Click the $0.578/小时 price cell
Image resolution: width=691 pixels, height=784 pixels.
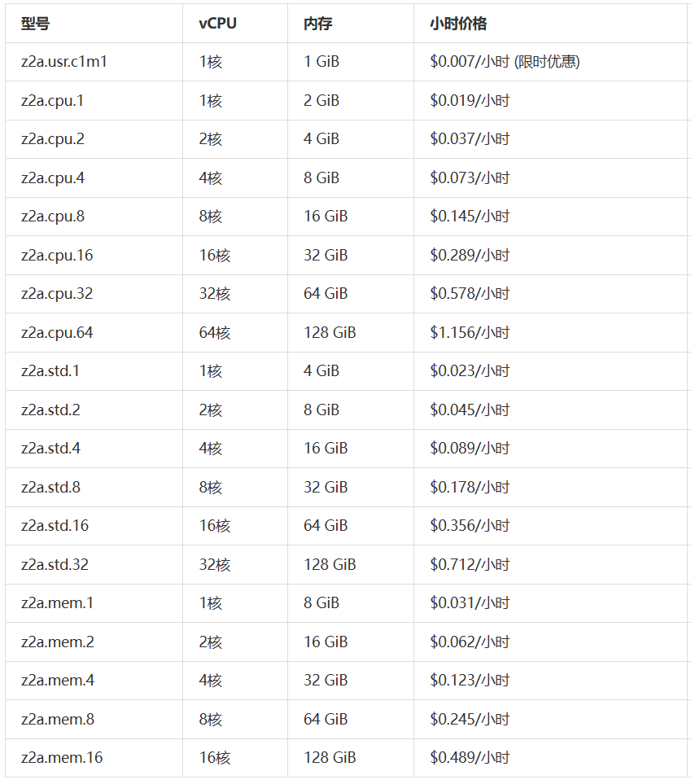(x=470, y=294)
